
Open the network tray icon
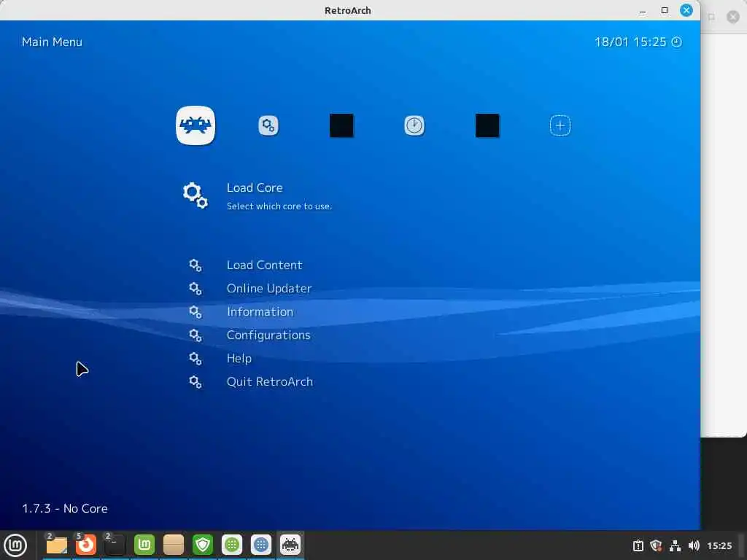[675, 545]
